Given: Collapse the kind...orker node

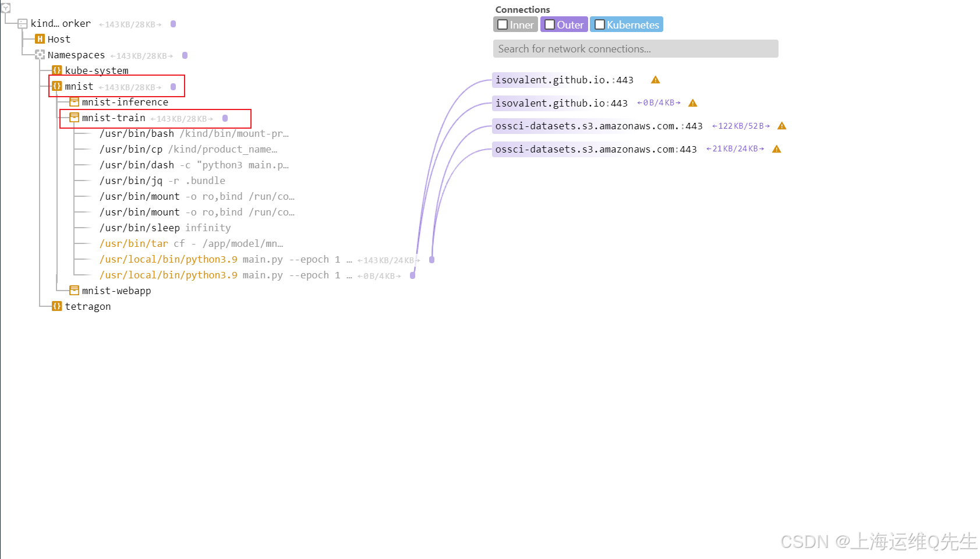Looking at the screenshot, I should point(22,24).
